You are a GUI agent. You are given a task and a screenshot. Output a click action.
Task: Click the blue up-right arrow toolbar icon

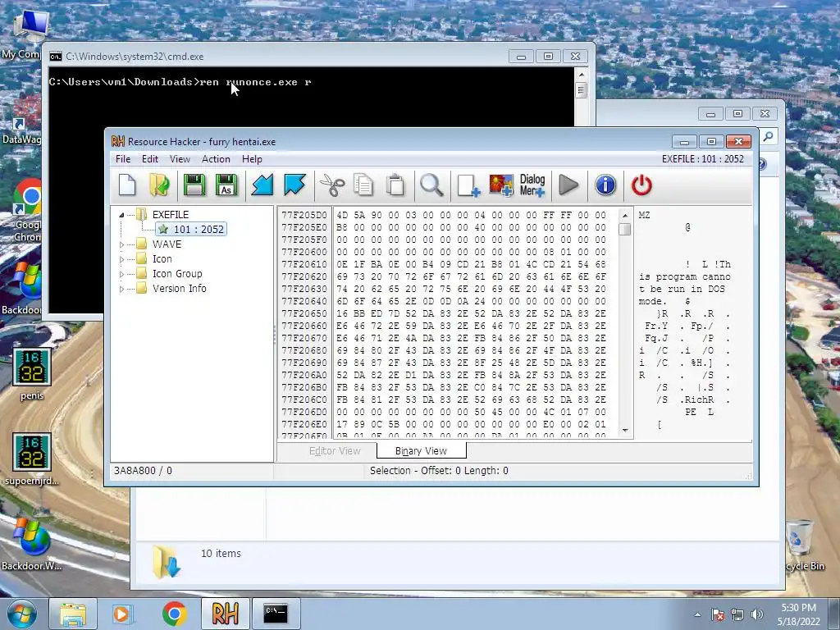pos(294,185)
